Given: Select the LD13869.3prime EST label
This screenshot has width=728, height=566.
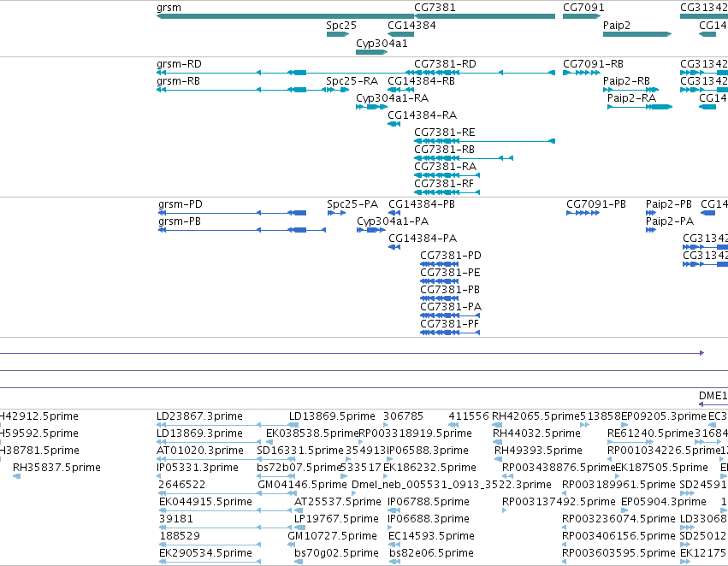Looking at the screenshot, I should click(x=199, y=433).
